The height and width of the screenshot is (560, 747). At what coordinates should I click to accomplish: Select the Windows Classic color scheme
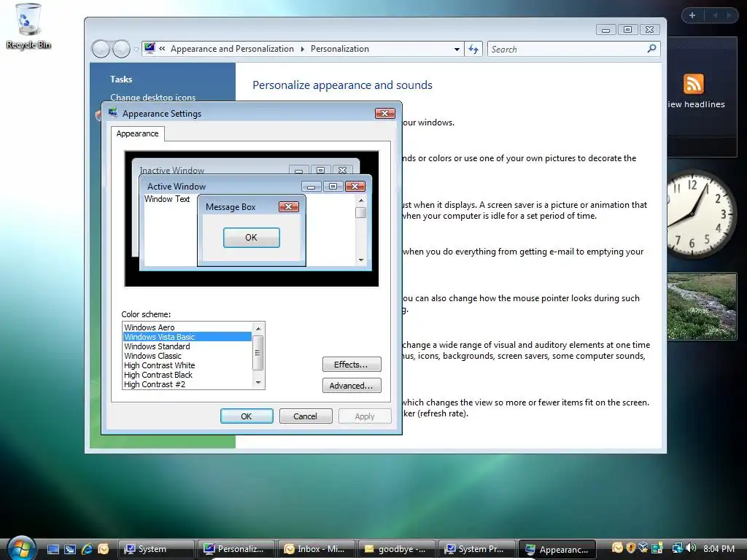click(187, 356)
